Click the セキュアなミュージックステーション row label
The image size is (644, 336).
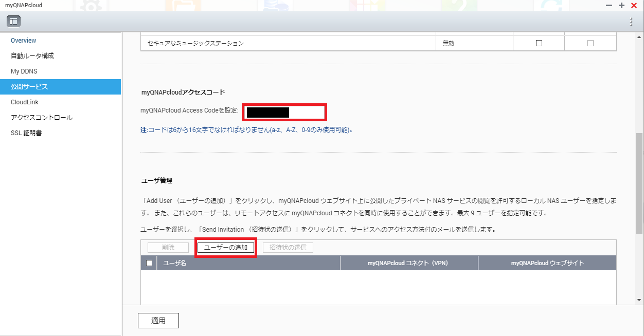195,43
